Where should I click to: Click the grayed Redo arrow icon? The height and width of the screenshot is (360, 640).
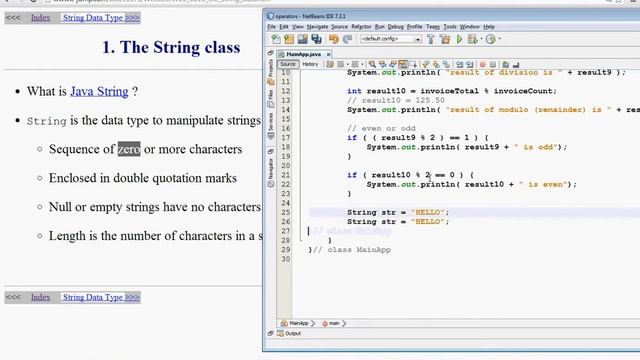[348, 39]
